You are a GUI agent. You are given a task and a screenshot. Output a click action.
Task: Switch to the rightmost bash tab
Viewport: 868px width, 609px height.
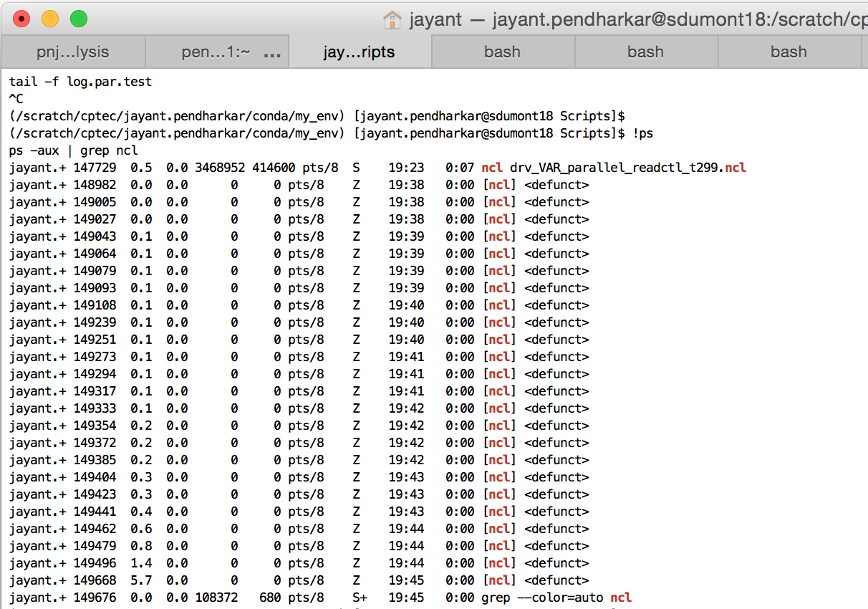click(x=789, y=52)
